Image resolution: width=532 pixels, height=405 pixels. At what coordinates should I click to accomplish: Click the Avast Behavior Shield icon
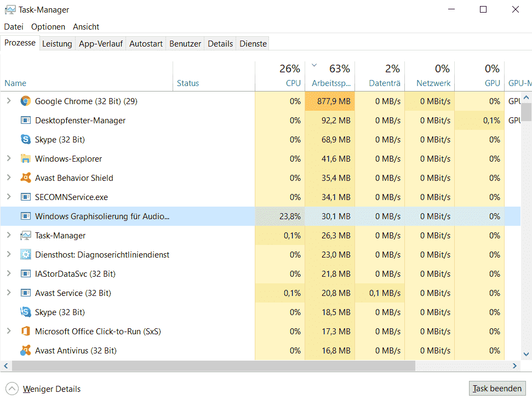pos(25,178)
